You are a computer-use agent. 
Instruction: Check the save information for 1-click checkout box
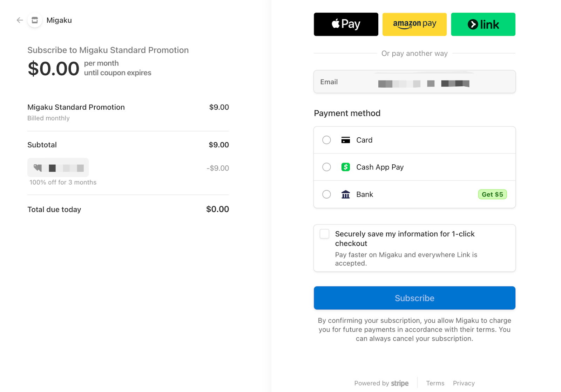324,234
